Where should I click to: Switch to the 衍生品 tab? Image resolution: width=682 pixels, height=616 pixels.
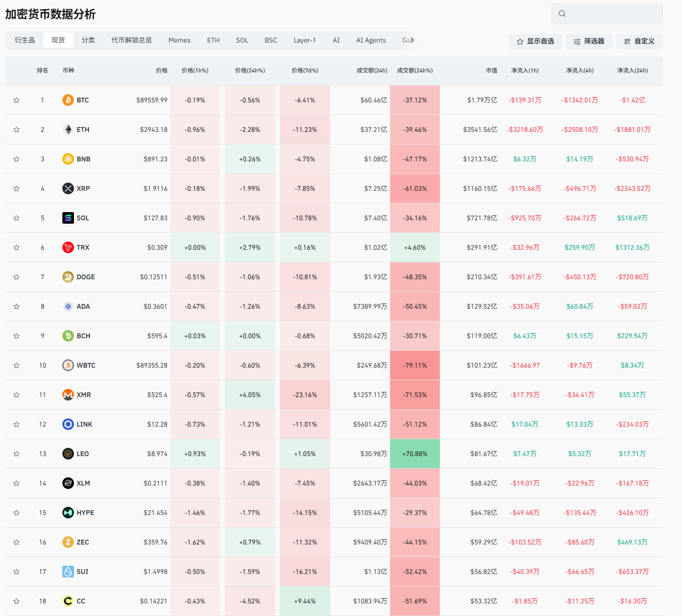[x=25, y=40]
